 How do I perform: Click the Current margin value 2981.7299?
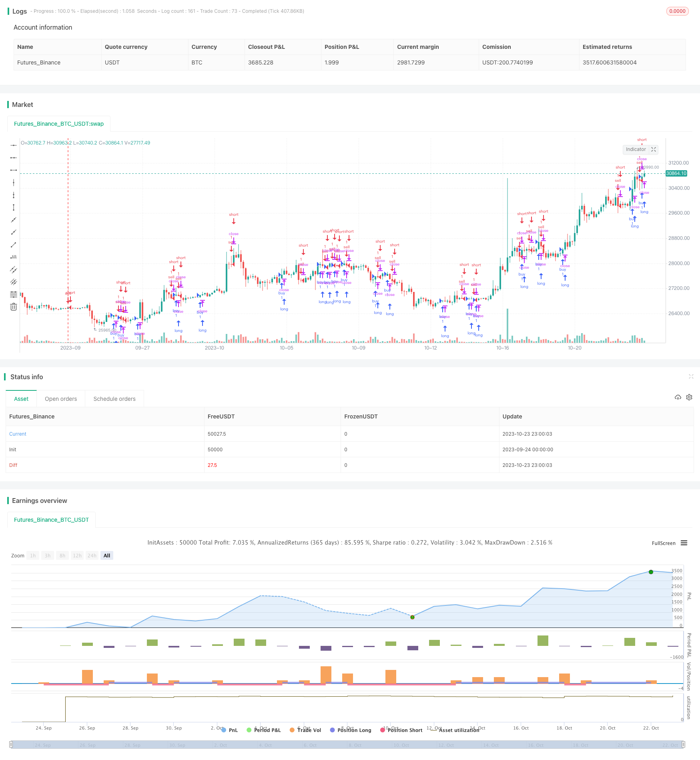point(411,62)
